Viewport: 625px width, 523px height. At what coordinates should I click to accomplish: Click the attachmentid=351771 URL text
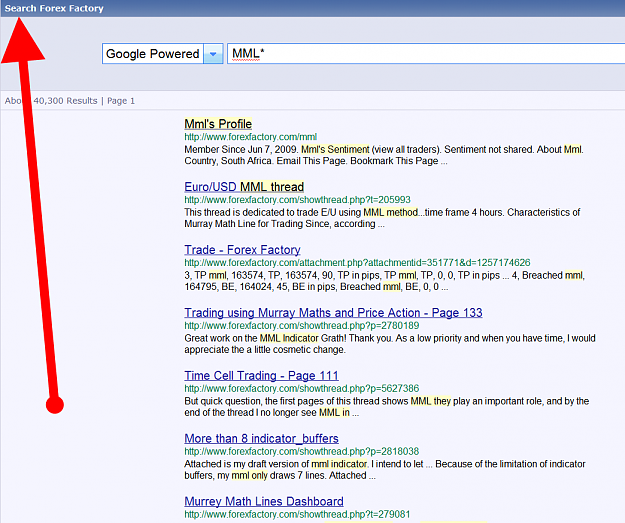tap(357, 263)
